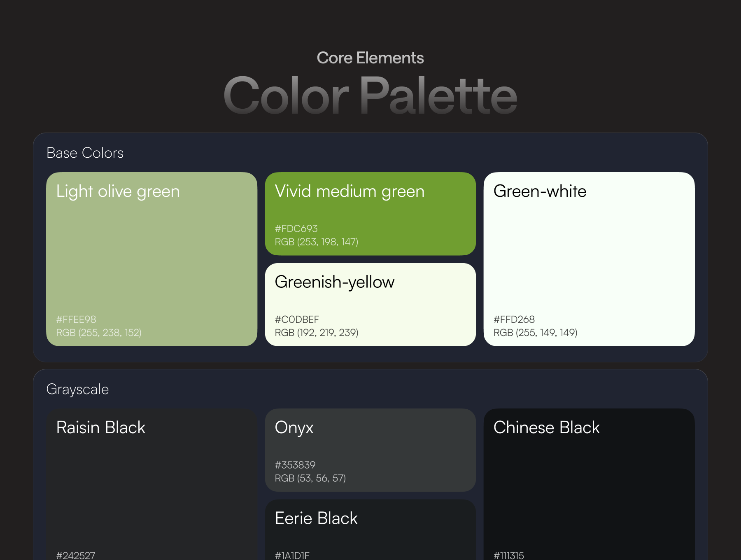Image resolution: width=741 pixels, height=560 pixels.
Task: Select the Light olive green swatch
Action: [151, 259]
